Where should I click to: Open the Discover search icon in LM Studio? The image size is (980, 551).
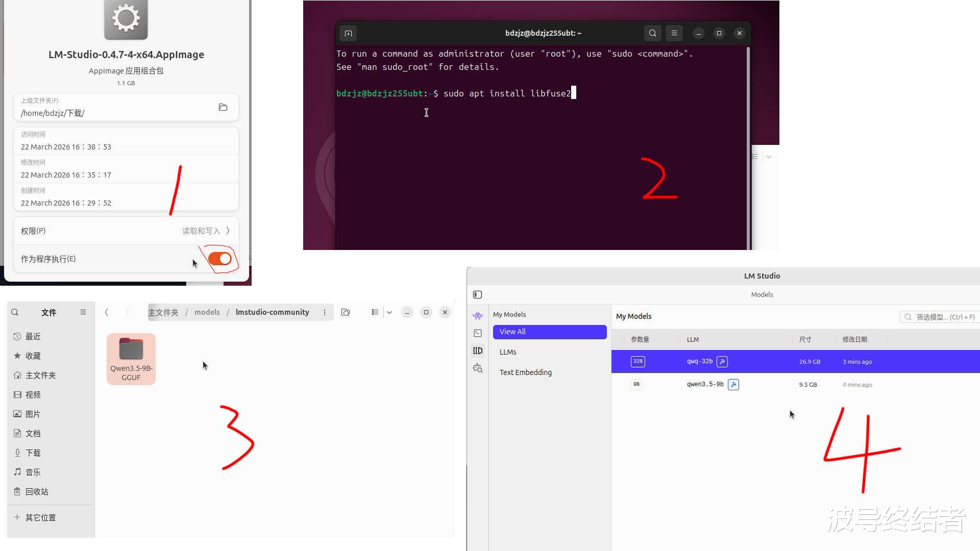click(x=478, y=368)
